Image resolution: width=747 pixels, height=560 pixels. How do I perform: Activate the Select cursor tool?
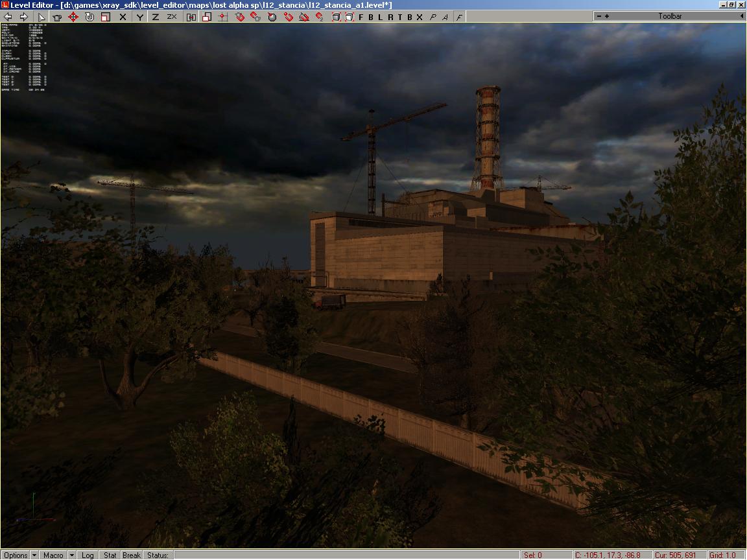pyautogui.click(x=41, y=17)
